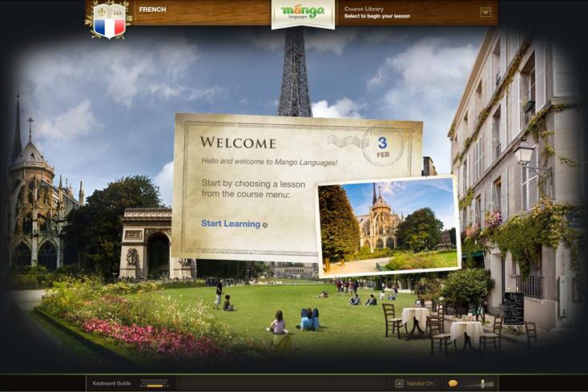Click the arrow icon beside Start Learning
Screen dimensions: 588x392
tap(264, 225)
